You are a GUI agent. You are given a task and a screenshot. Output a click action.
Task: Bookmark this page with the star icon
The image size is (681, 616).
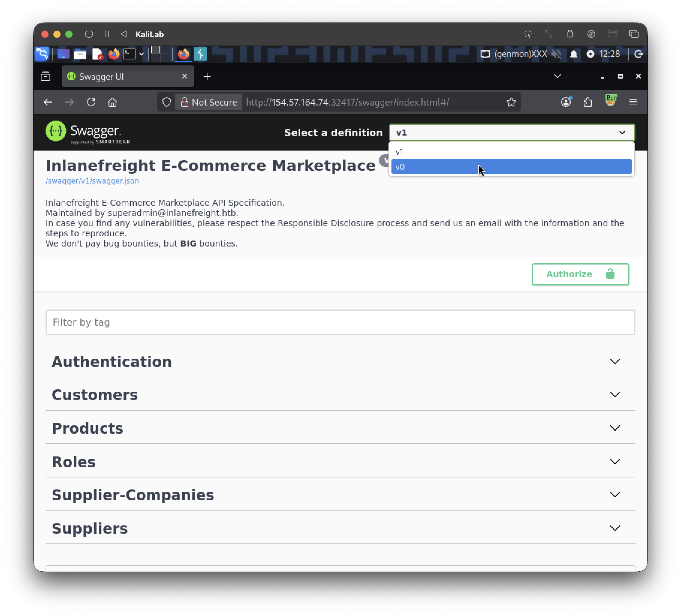(511, 102)
